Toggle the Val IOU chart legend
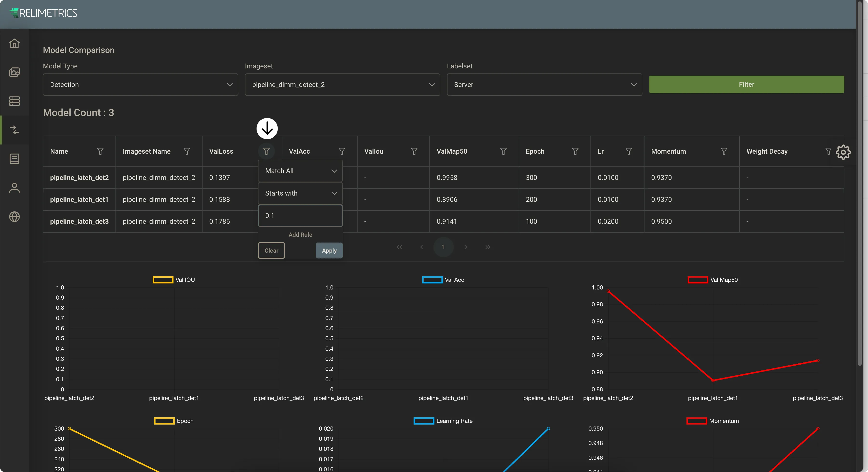868x472 pixels. (x=174, y=280)
